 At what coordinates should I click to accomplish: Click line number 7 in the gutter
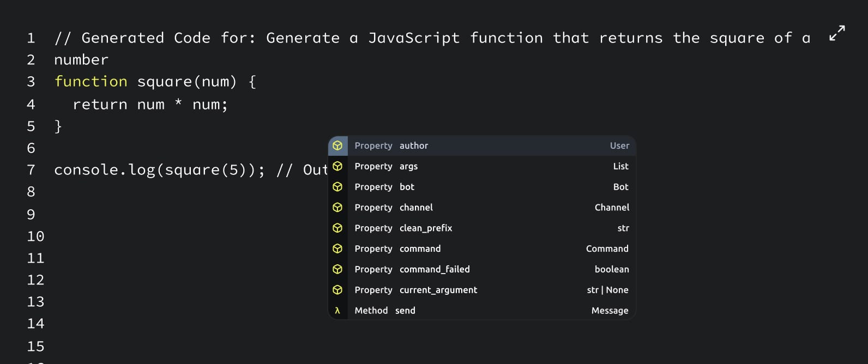[x=31, y=170]
